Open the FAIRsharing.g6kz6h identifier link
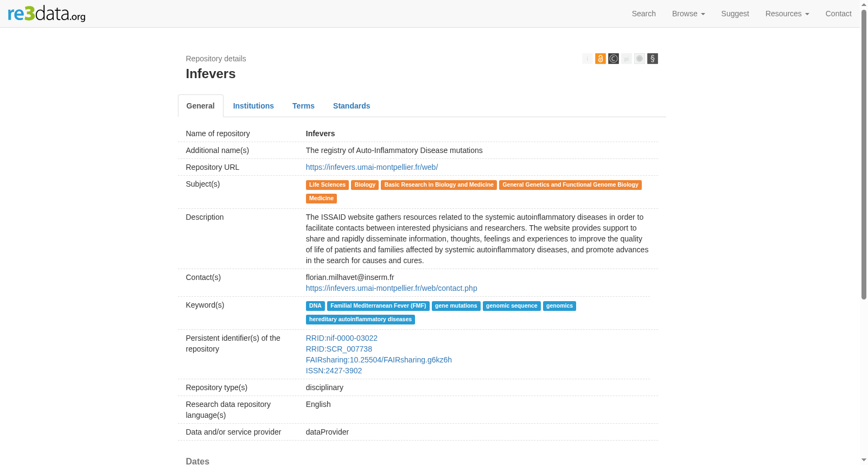The image size is (868, 465). 379,360
